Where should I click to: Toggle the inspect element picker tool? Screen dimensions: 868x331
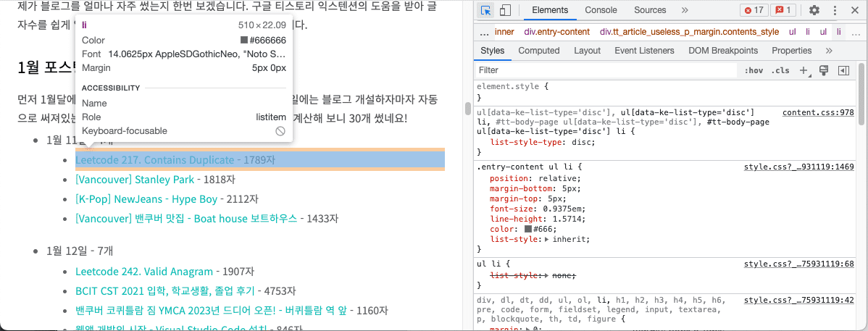486,10
